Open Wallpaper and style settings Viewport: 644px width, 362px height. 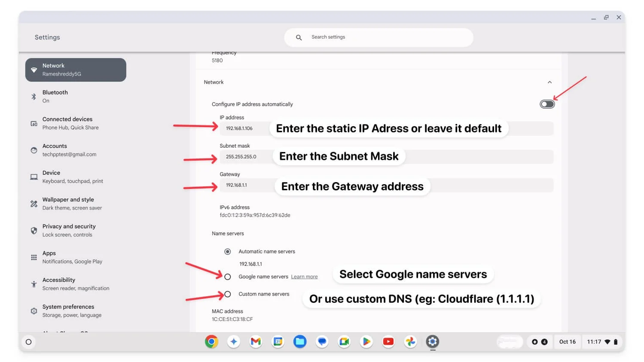pyautogui.click(x=76, y=204)
